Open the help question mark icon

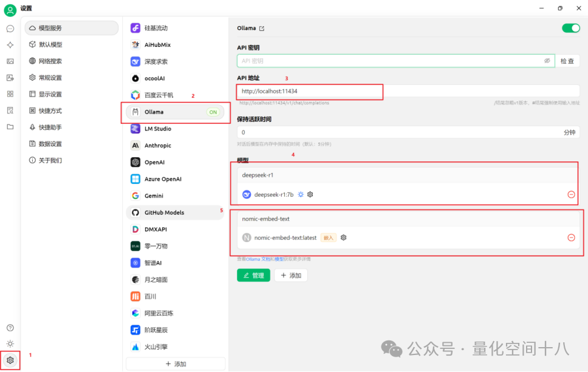pos(10,328)
